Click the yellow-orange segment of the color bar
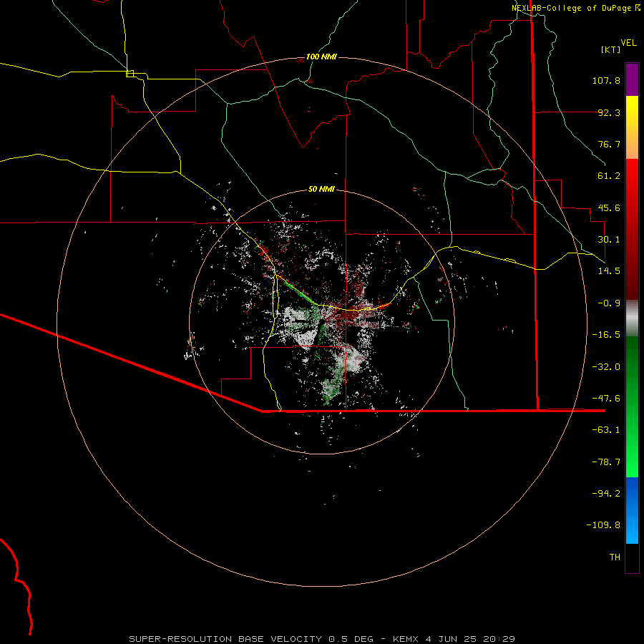The height and width of the screenshot is (644, 644). (x=632, y=127)
